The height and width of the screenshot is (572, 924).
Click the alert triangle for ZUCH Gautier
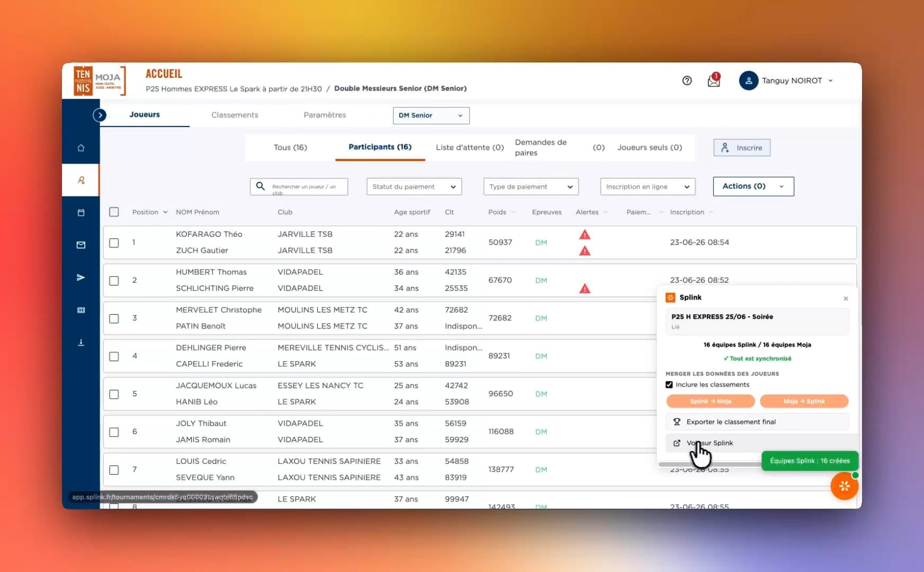pyautogui.click(x=584, y=251)
